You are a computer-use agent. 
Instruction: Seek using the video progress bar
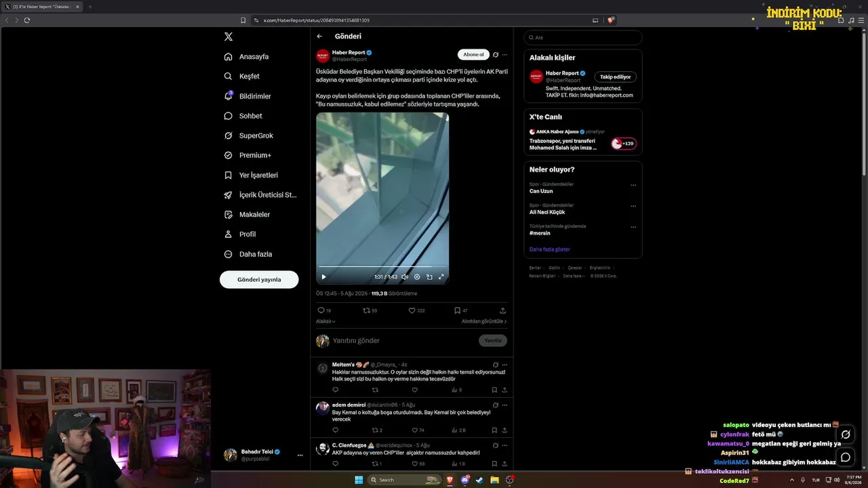pyautogui.click(x=382, y=267)
